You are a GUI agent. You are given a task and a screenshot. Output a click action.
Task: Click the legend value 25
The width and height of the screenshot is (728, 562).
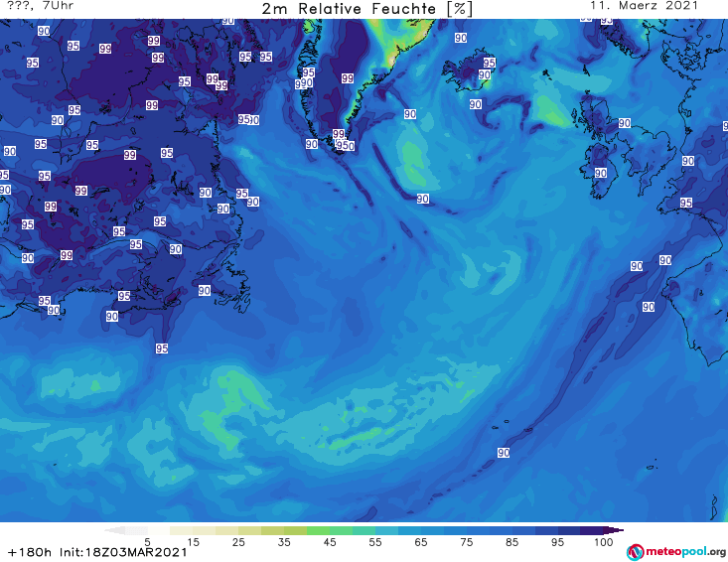coord(238,542)
